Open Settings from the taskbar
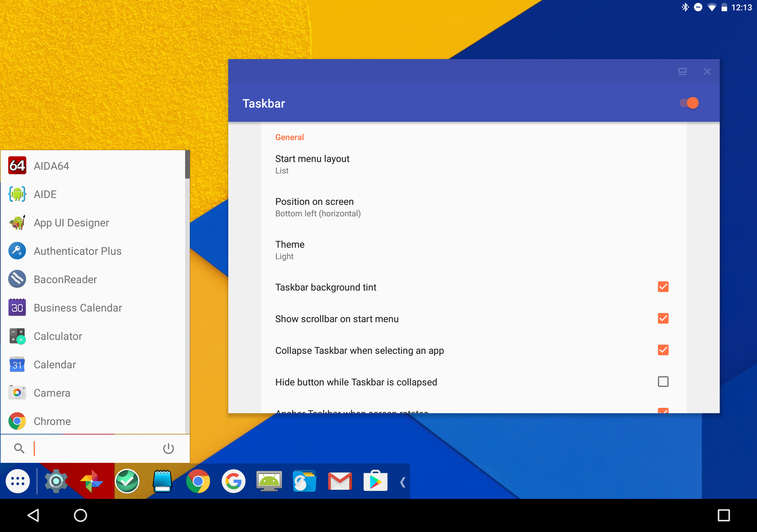Viewport: 757px width, 532px height. tap(56, 481)
